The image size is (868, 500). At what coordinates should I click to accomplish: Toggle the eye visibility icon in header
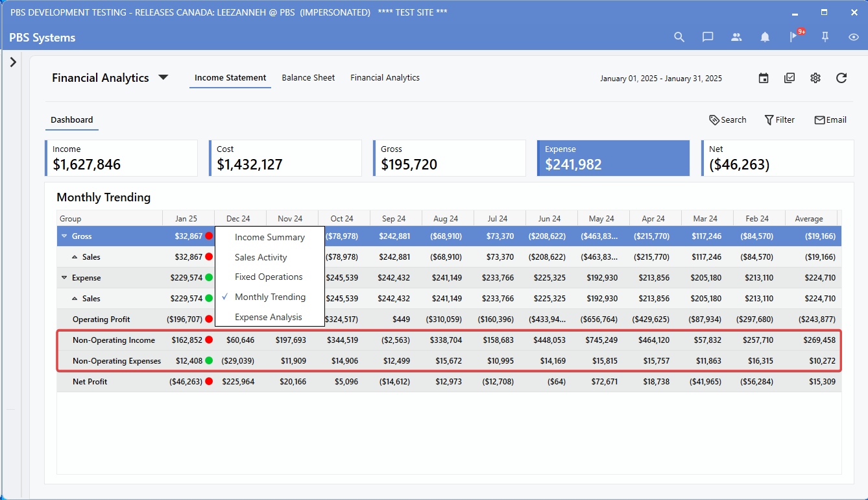[x=854, y=38]
